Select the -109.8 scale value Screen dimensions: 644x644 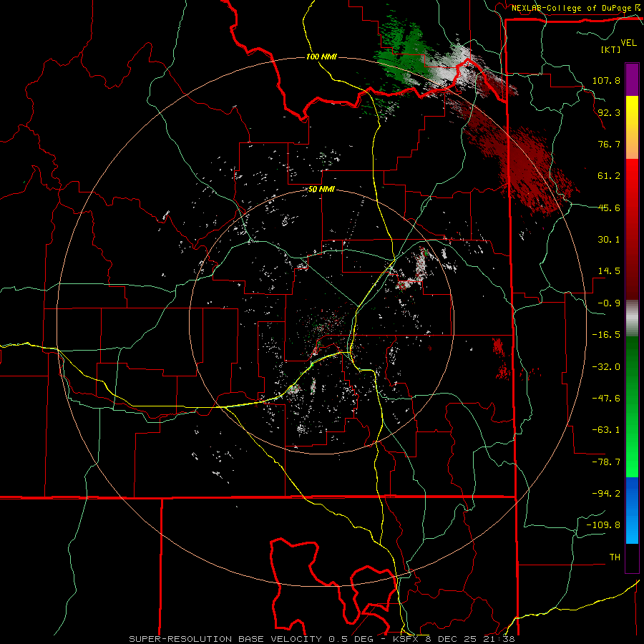point(603,525)
